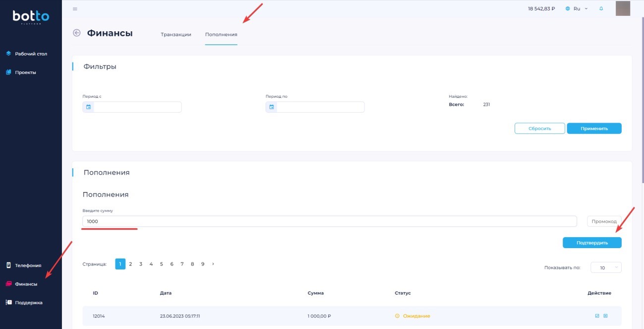Click the Введите сумму input field
The width and height of the screenshot is (644, 329).
329,221
